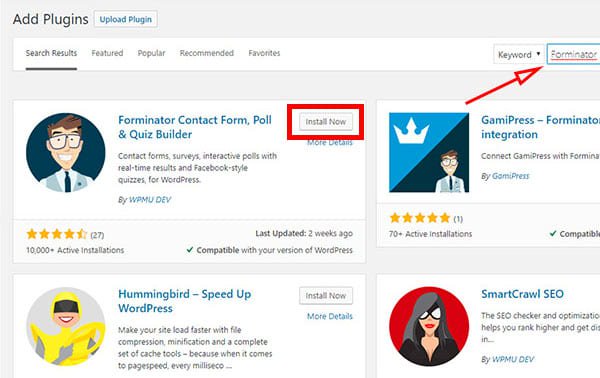Click the green compatibility checkmark for Forminator
This screenshot has width=600, height=378.
coord(189,250)
